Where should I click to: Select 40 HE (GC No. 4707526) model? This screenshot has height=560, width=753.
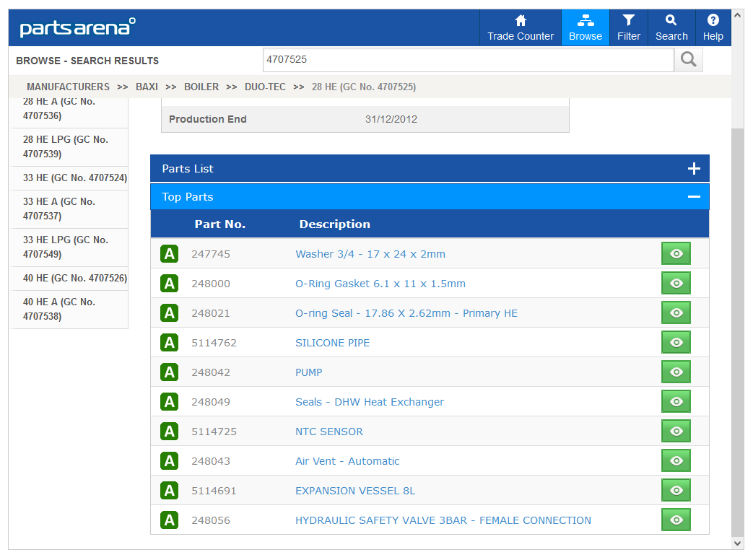pyautogui.click(x=69, y=279)
